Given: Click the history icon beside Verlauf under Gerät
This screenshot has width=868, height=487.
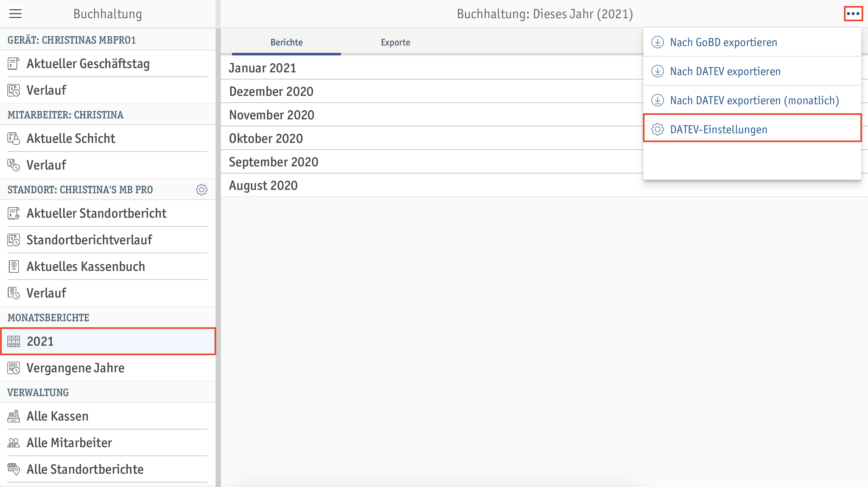Looking at the screenshot, I should (x=14, y=90).
